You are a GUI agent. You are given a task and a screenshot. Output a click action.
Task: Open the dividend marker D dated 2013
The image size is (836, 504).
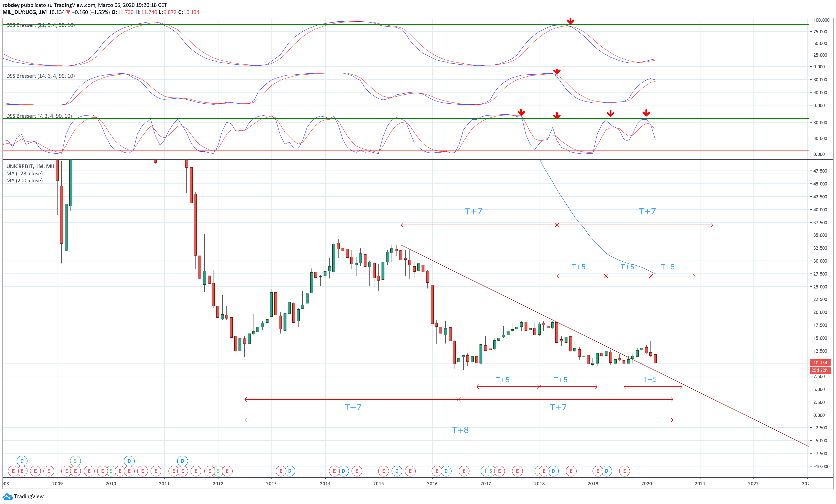click(290, 471)
